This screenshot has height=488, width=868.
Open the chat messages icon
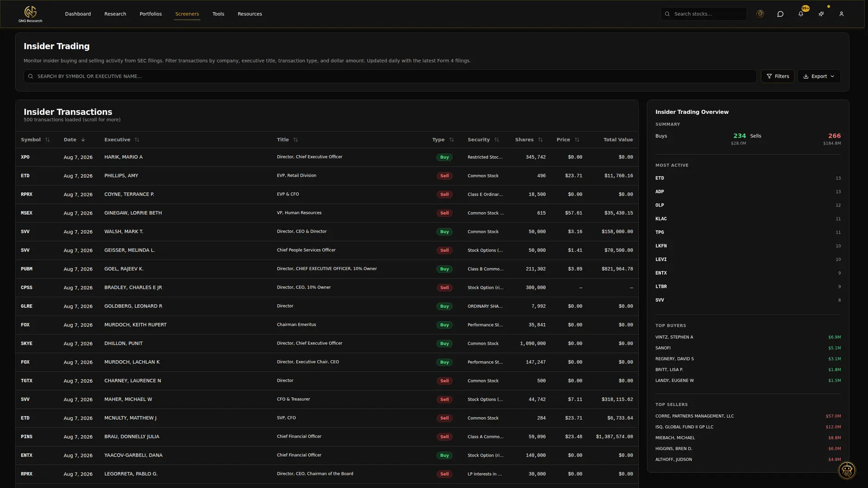coord(780,14)
